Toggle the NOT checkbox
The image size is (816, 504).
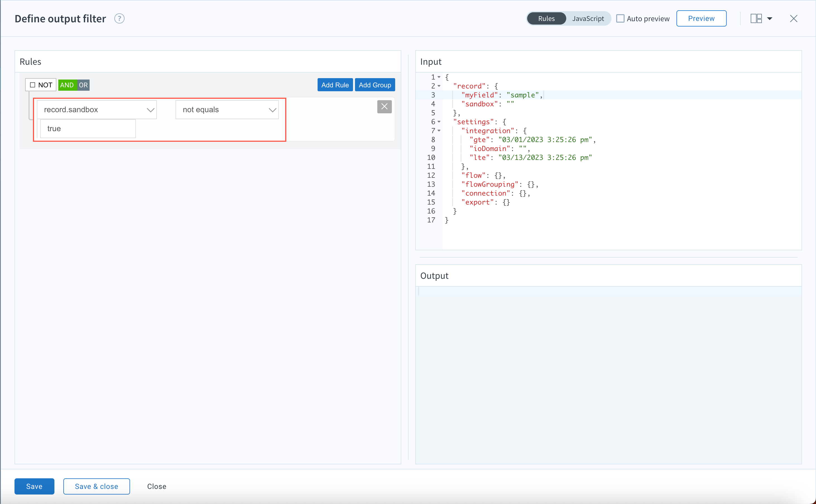pos(32,85)
